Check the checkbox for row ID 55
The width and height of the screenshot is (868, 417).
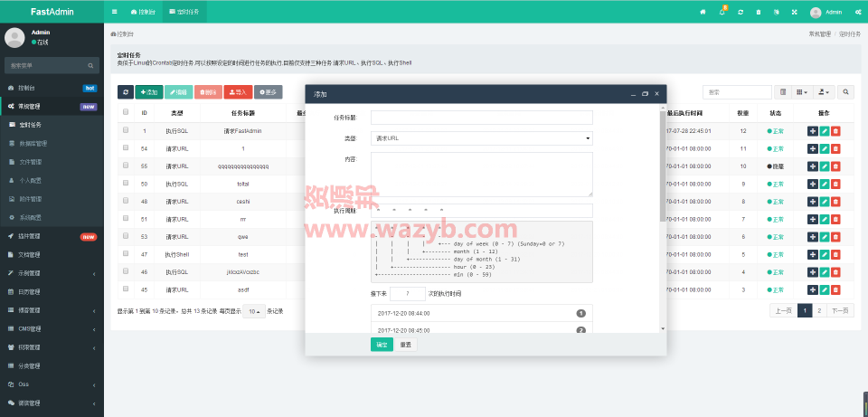tap(126, 165)
